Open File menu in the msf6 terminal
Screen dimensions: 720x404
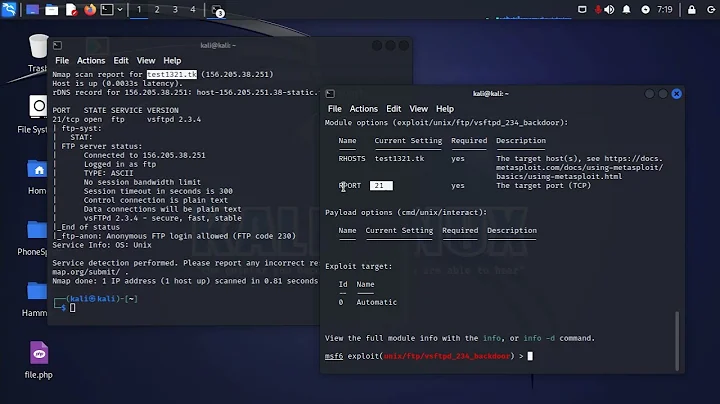click(x=335, y=109)
